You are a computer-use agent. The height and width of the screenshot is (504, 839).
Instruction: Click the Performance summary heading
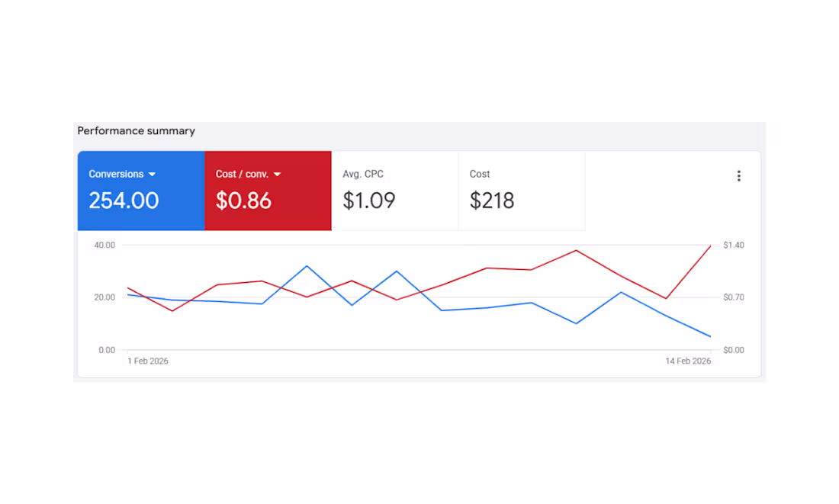tap(137, 131)
